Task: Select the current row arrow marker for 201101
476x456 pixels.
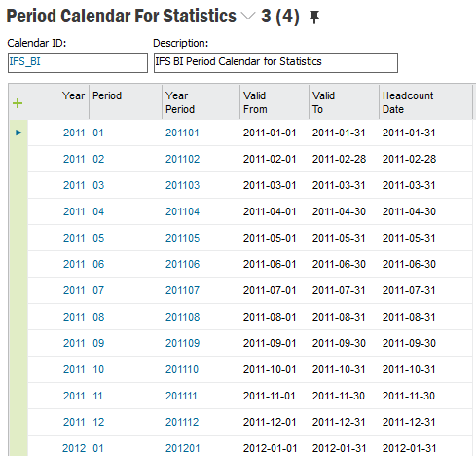Action: 18,133
